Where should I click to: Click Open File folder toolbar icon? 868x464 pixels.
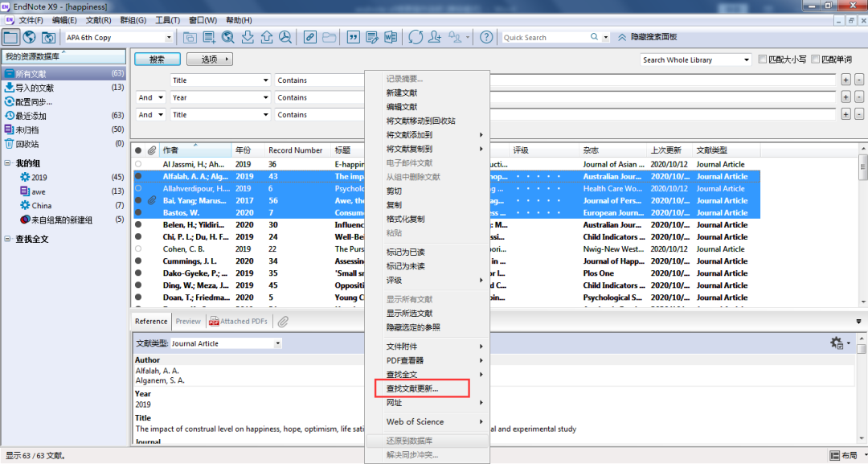pyautogui.click(x=329, y=37)
